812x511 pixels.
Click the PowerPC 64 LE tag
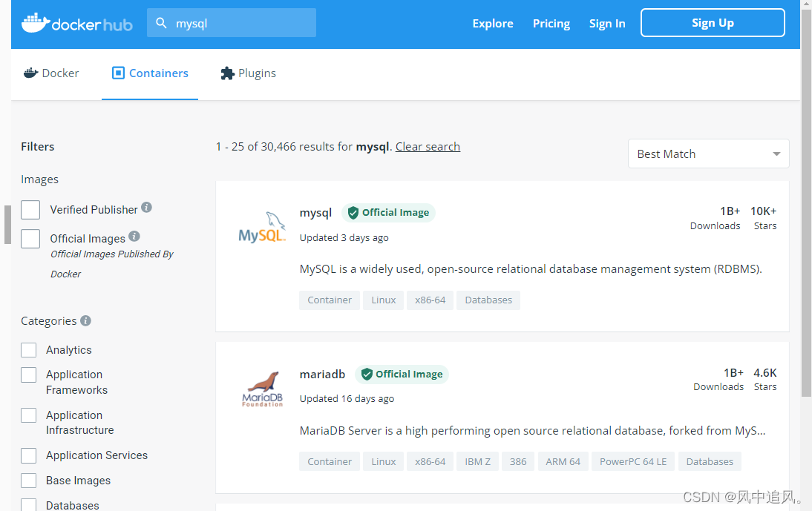coord(633,461)
